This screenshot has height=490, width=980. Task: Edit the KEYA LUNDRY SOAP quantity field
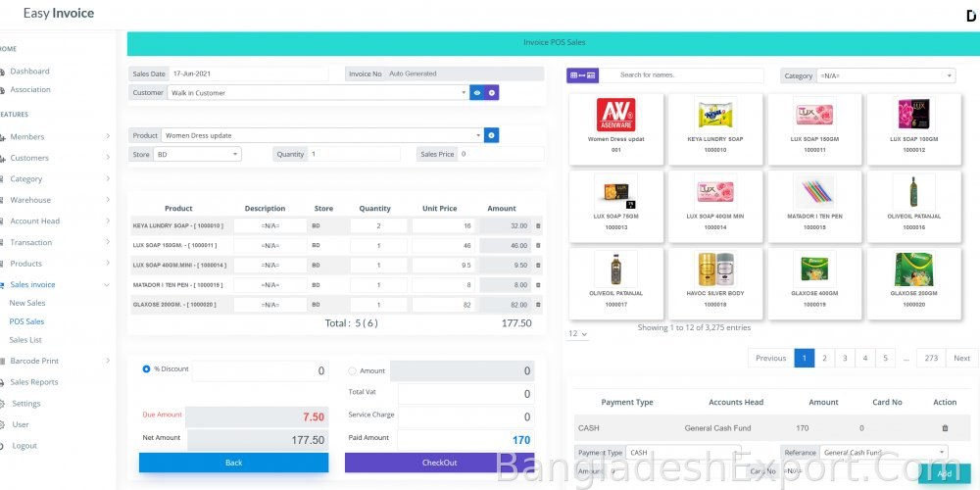coord(378,225)
